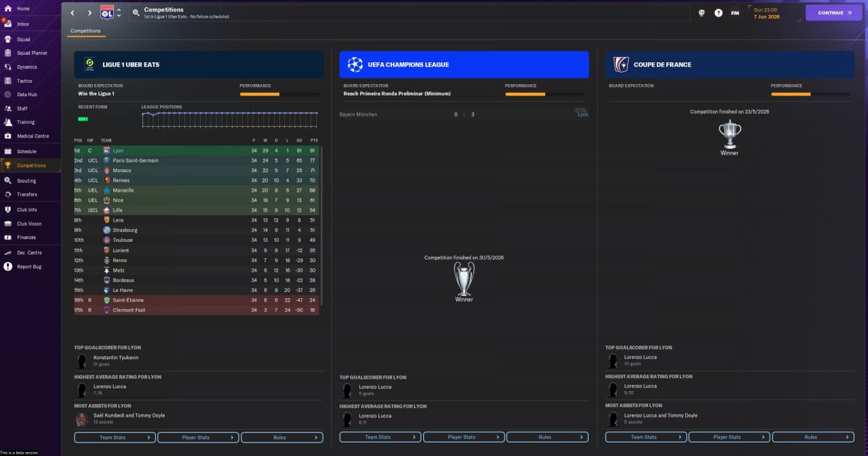
Task: Click Coupe de France performance bar
Action: point(810,94)
